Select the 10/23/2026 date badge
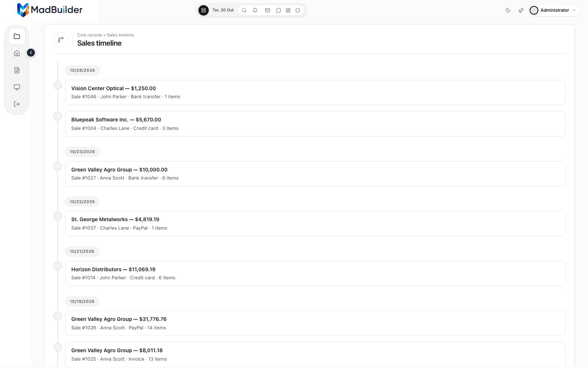 tap(82, 152)
